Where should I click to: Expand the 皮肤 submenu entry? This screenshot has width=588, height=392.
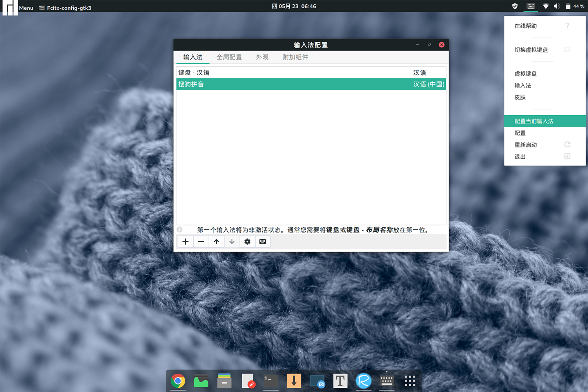(x=520, y=97)
